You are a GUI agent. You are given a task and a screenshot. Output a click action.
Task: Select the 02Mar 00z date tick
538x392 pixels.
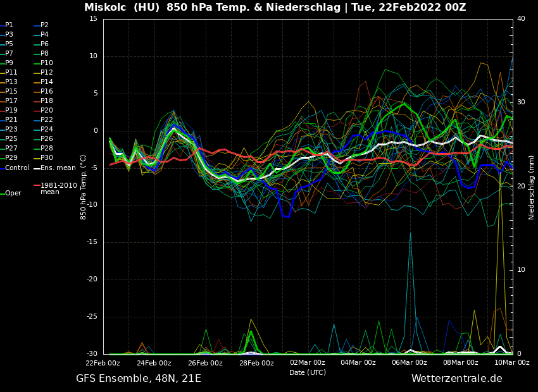coord(307,363)
